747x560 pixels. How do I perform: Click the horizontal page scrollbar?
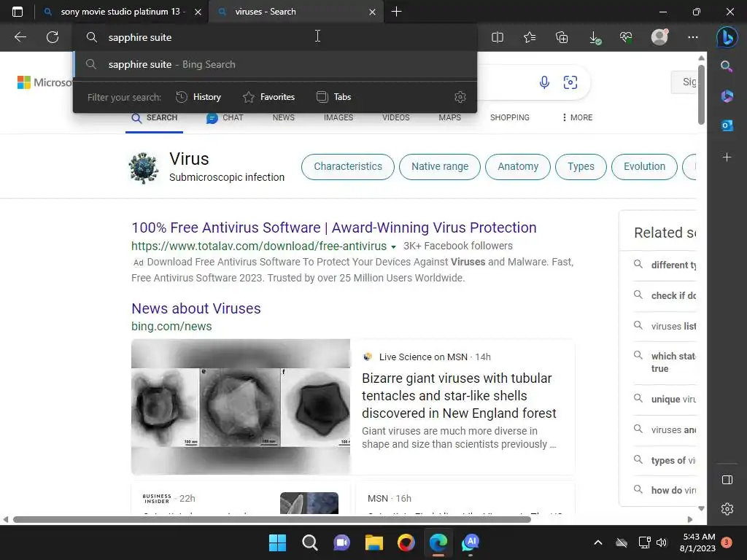pos(272,519)
